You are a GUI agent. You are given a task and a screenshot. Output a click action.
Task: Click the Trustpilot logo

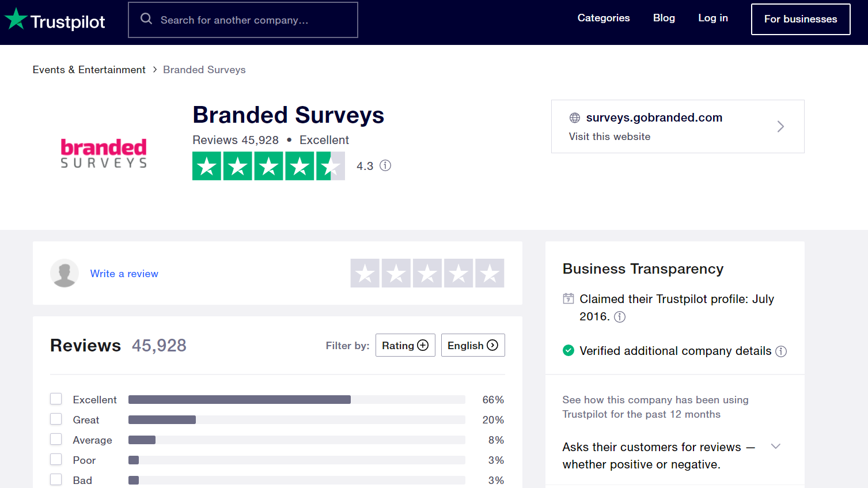55,20
